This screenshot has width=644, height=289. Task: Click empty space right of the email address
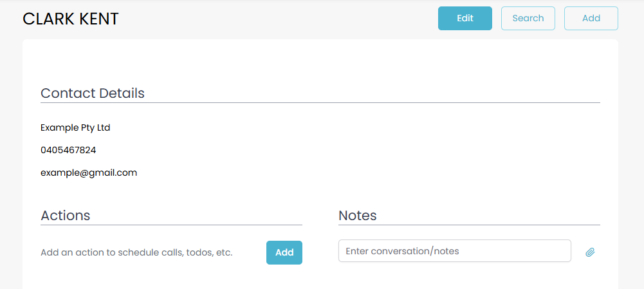[x=322, y=172]
